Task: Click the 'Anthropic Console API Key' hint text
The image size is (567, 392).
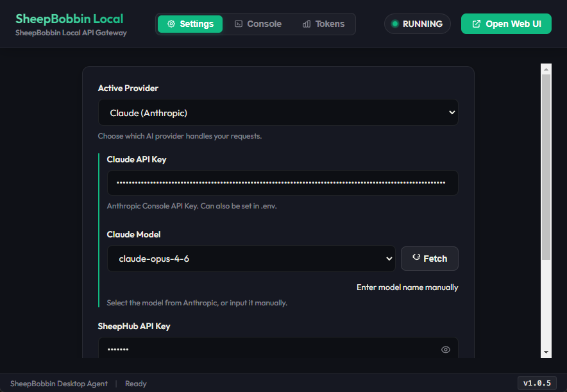Action: [x=192, y=206]
